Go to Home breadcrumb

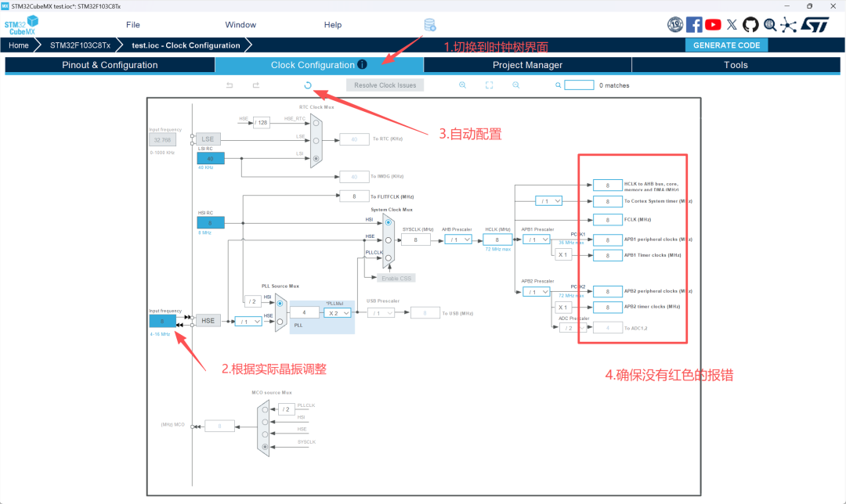18,45
